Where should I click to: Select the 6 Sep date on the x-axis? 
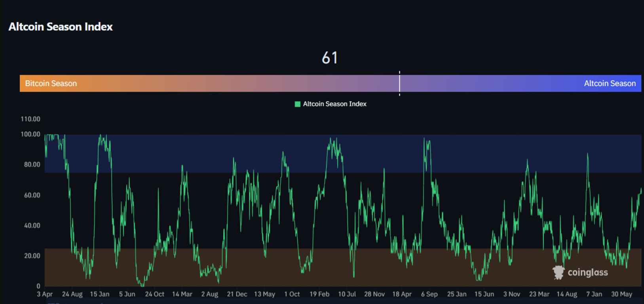point(429,294)
